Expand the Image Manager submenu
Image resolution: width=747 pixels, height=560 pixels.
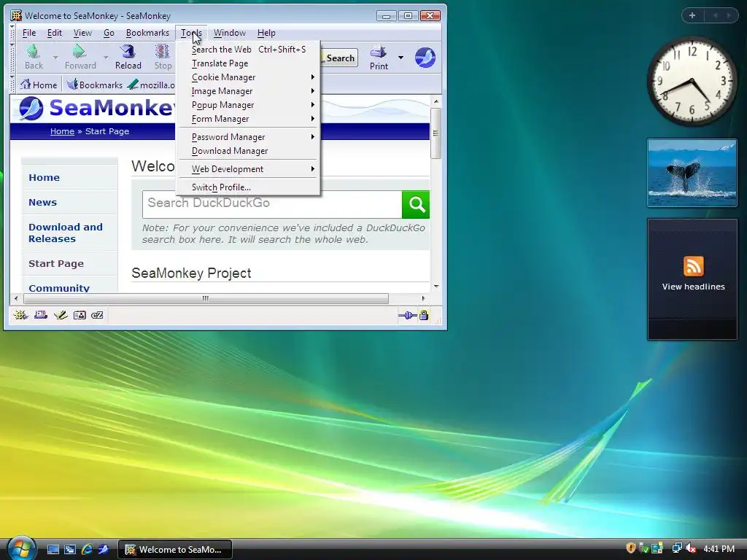coord(248,91)
